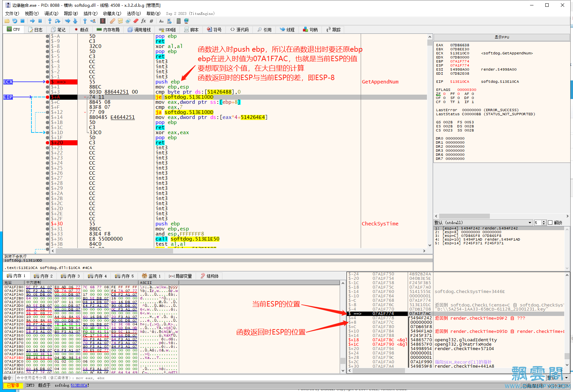Image resolution: width=573 pixels, height=392 pixels.
Task: Open the 线程 tab
Action: 287,30
